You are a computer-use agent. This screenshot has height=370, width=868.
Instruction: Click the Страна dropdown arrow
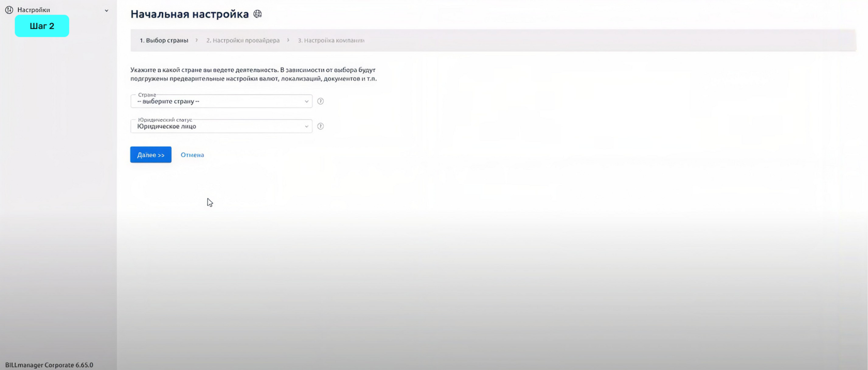(306, 102)
